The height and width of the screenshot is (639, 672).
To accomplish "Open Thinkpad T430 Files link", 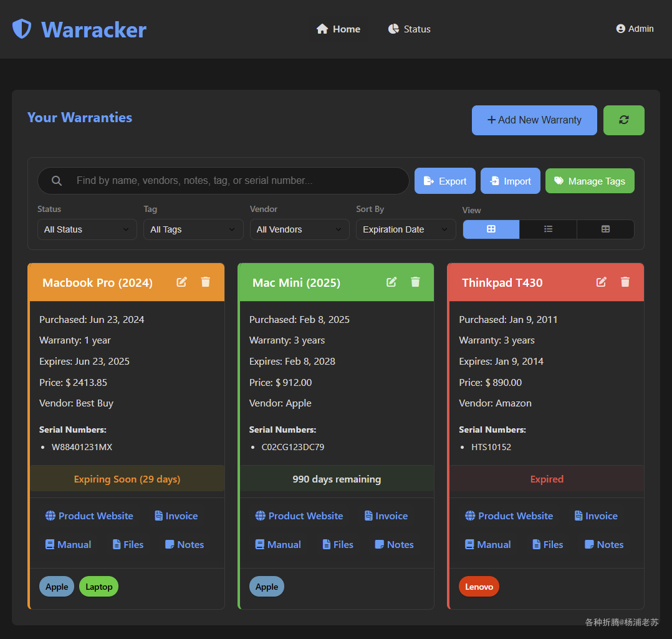I will tap(548, 545).
